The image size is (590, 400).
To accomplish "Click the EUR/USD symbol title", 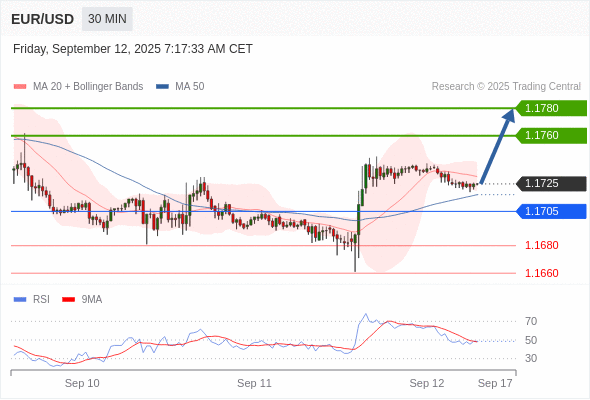I will (x=43, y=19).
